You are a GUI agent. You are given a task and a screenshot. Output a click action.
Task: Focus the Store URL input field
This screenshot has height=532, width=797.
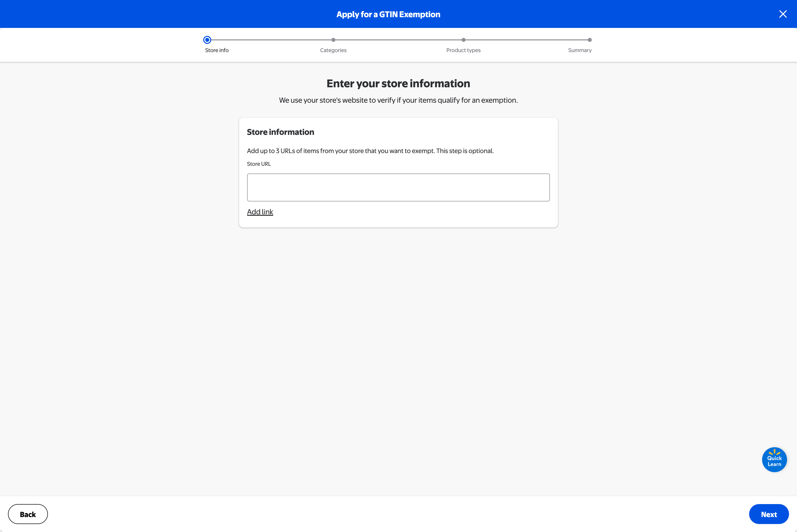click(x=398, y=187)
